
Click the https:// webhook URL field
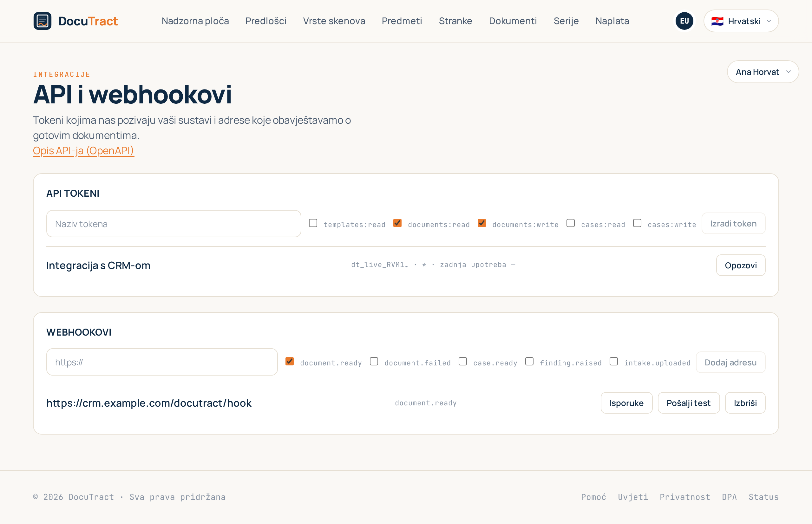click(x=162, y=362)
